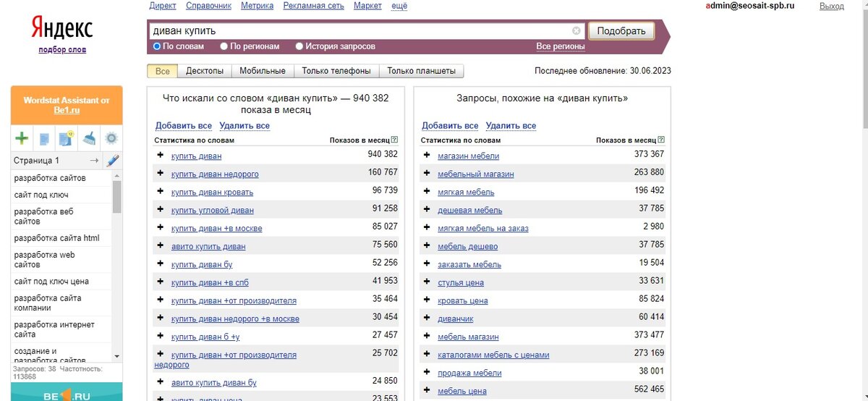Open the ещё dropdown in top navigation
The height and width of the screenshot is (401, 868).
(x=399, y=6)
